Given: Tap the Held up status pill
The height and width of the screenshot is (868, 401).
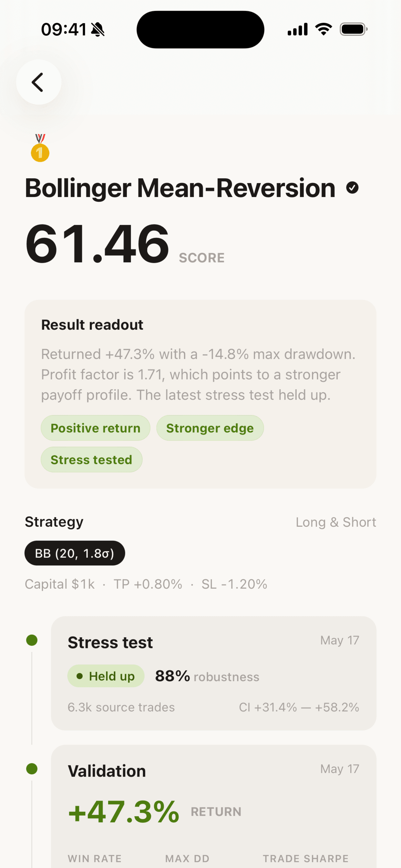Looking at the screenshot, I should [x=106, y=676].
